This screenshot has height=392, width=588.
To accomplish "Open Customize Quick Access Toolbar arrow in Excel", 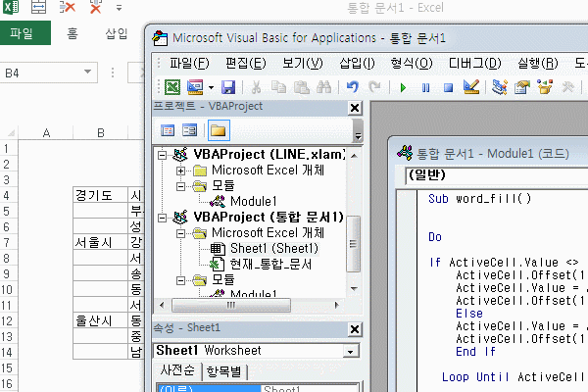I will pyautogui.click(x=119, y=8).
